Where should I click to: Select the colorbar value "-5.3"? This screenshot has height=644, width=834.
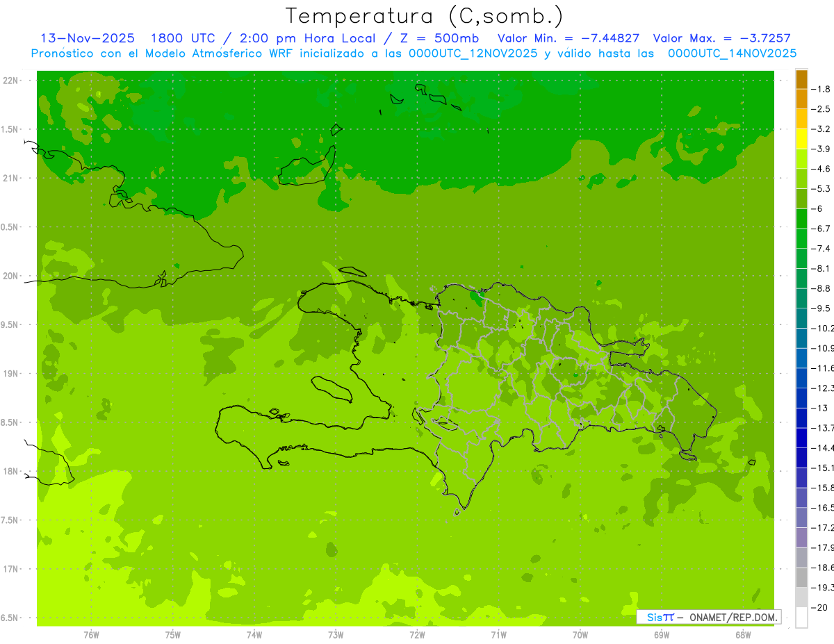tap(822, 189)
